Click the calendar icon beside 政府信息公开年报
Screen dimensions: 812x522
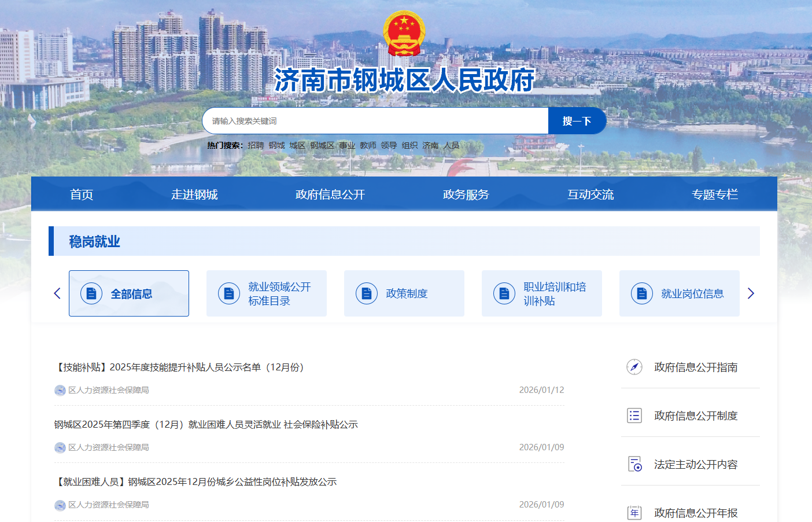tap(634, 513)
